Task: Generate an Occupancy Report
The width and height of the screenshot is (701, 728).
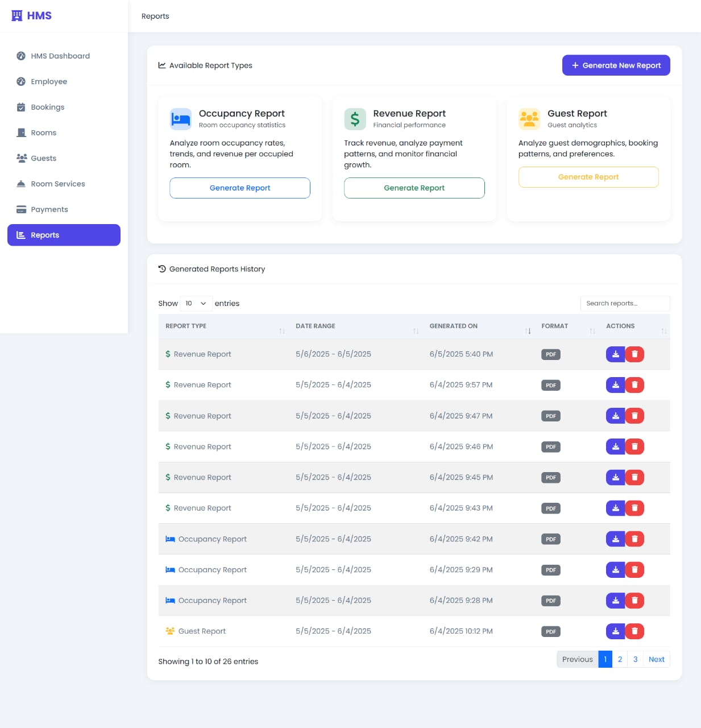Action: (x=240, y=188)
